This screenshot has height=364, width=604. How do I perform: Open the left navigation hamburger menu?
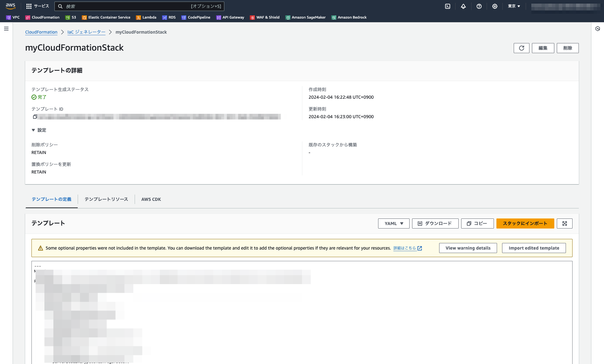click(x=6, y=29)
